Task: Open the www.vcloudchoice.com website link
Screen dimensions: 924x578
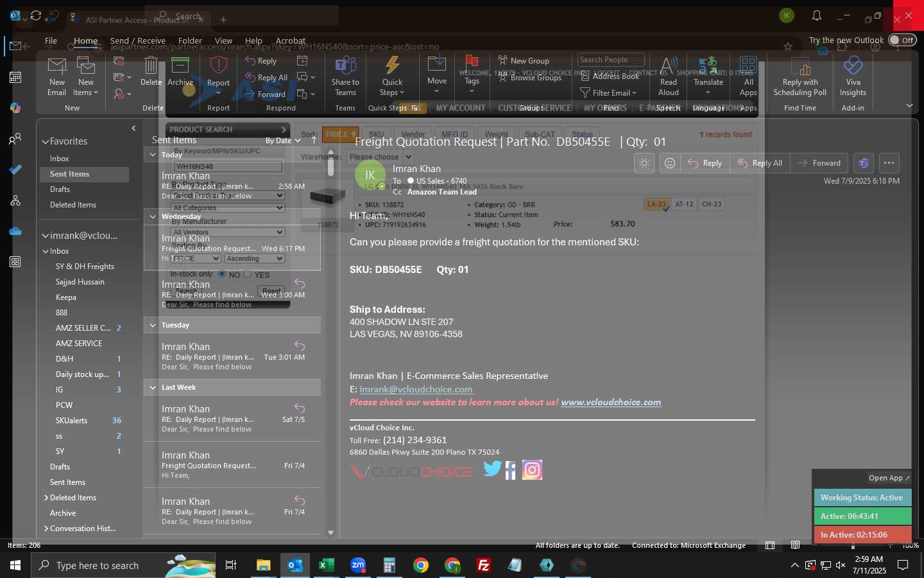Action: pyautogui.click(x=611, y=402)
